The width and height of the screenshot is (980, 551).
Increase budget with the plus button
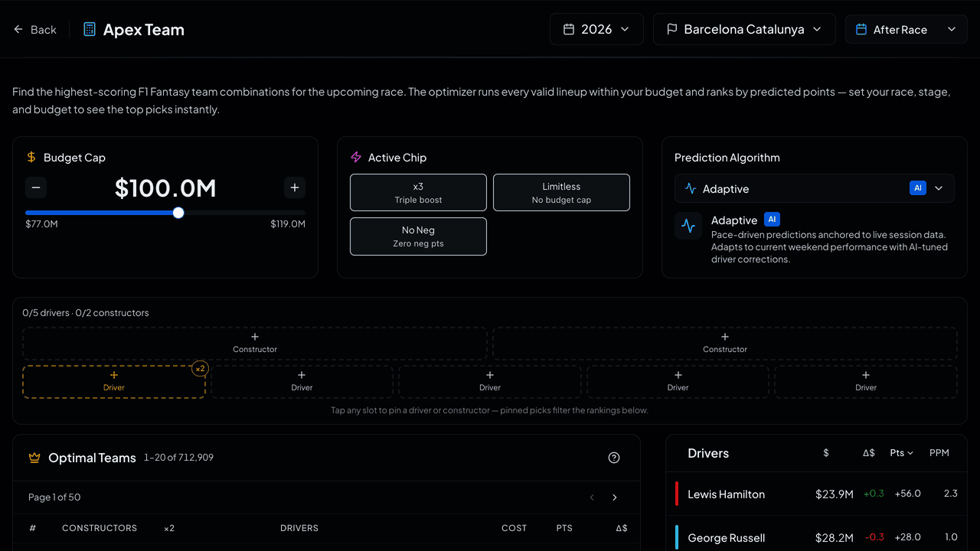(x=295, y=187)
